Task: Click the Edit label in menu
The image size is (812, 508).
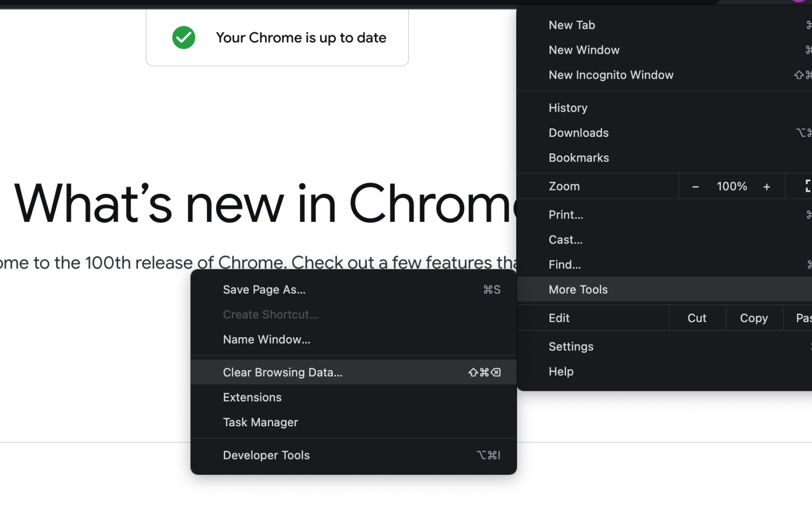Action: 559,318
